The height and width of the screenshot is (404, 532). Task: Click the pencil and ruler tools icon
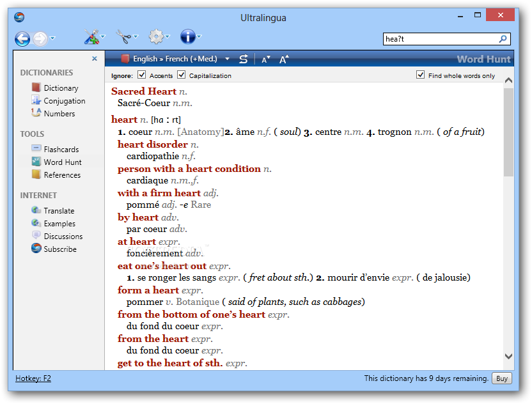point(91,36)
